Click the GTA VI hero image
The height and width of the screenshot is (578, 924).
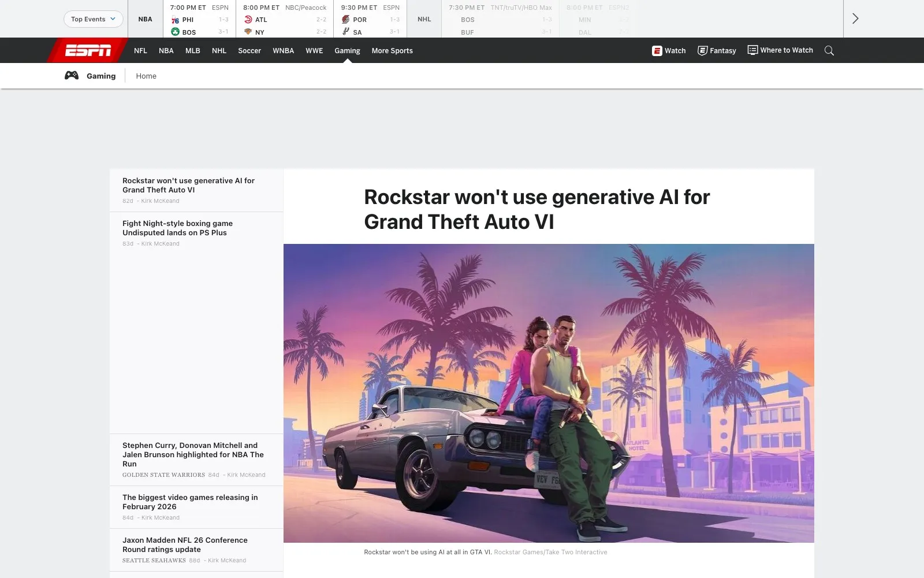click(x=549, y=393)
